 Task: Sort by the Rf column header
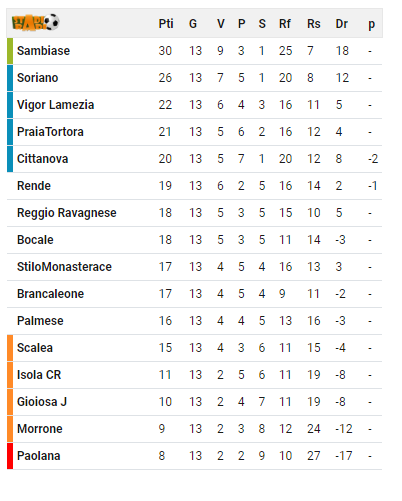(x=285, y=24)
